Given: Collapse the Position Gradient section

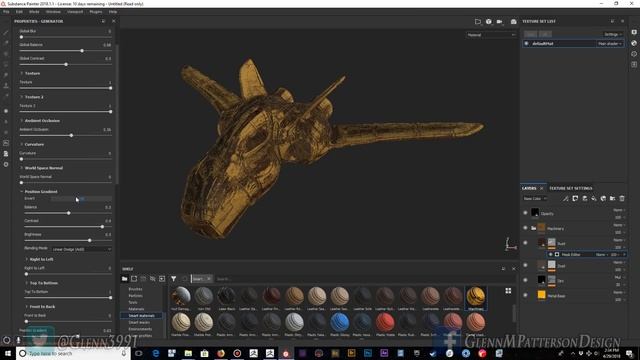Looking at the screenshot, I should click(x=22, y=192).
